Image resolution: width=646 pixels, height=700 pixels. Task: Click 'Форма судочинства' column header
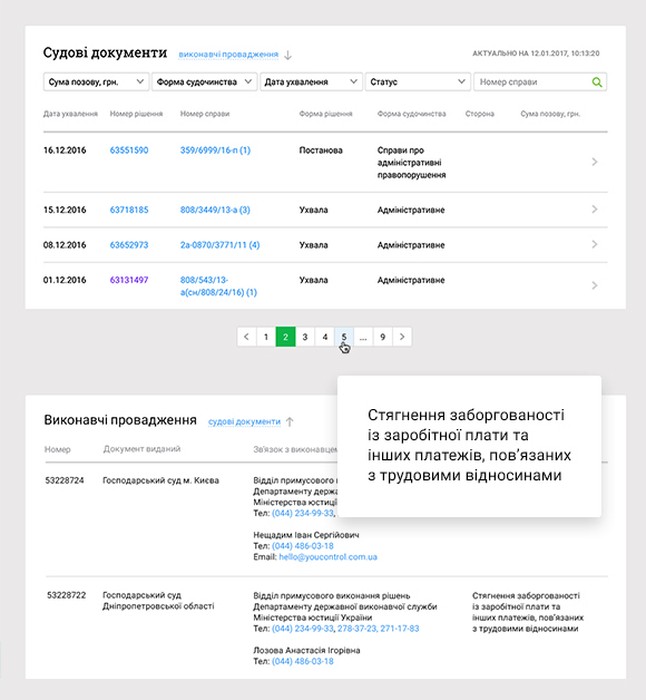coord(412,114)
